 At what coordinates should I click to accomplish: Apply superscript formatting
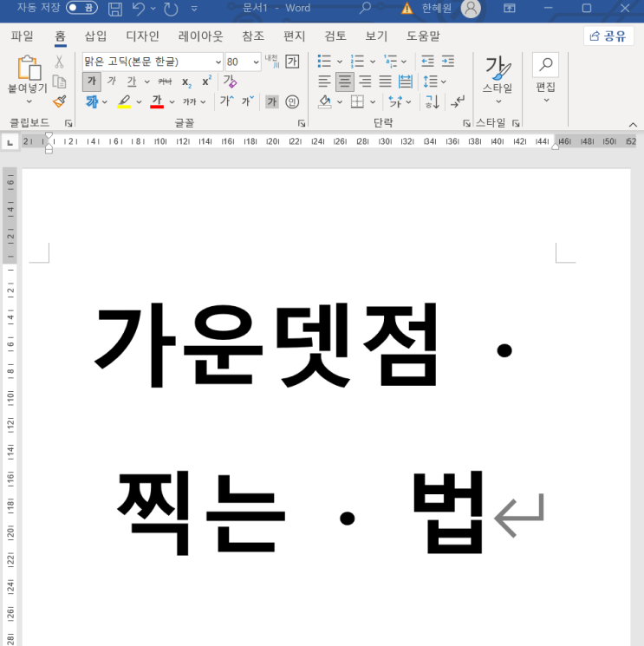tap(206, 81)
